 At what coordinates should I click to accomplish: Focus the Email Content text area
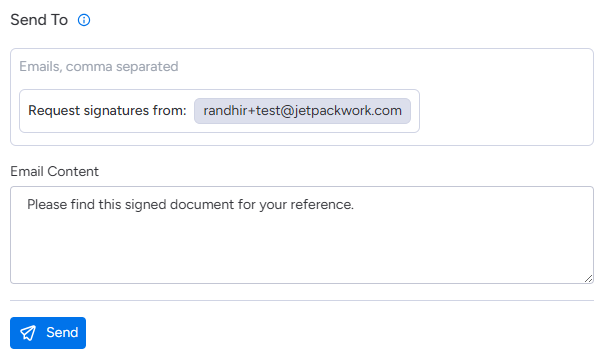302,235
